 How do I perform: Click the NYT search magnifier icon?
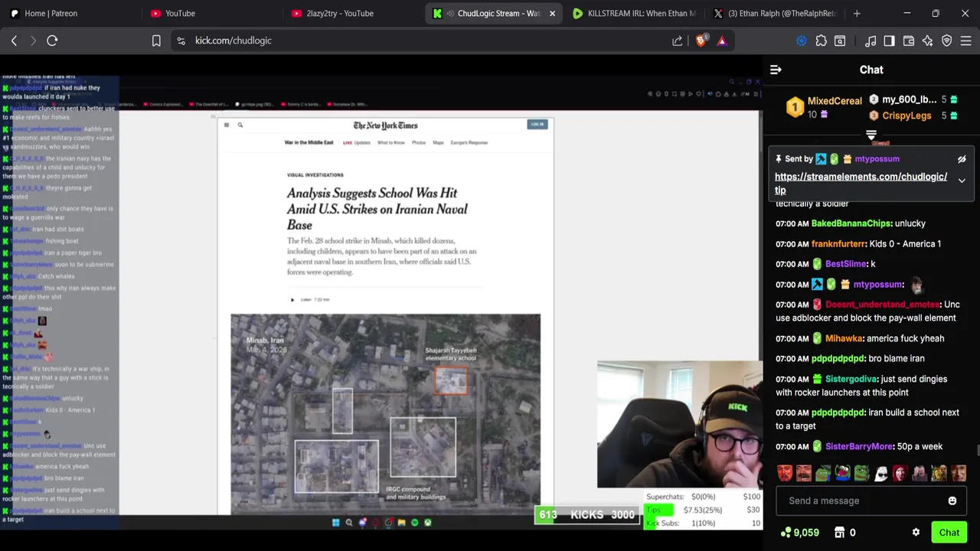click(x=240, y=125)
